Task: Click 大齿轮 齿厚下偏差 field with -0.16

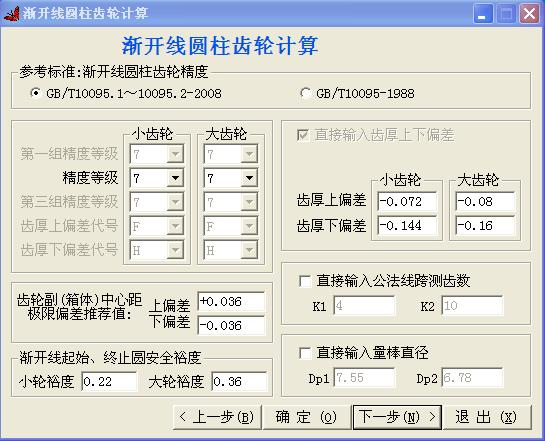Action: click(x=485, y=226)
